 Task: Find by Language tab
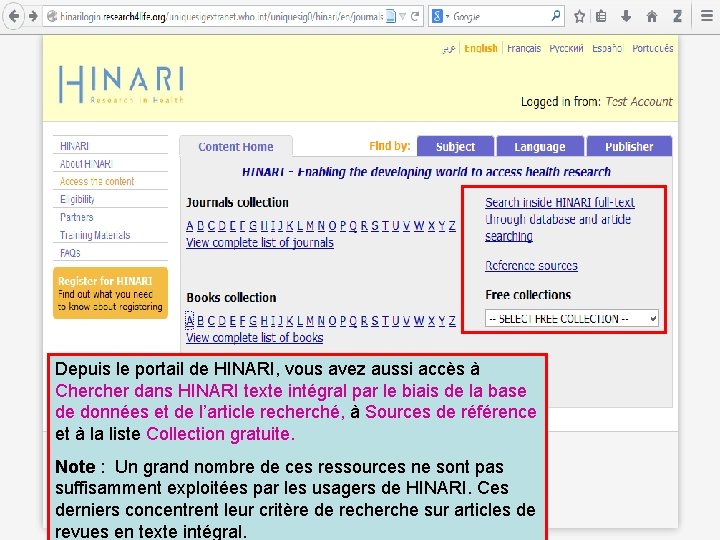(540, 146)
